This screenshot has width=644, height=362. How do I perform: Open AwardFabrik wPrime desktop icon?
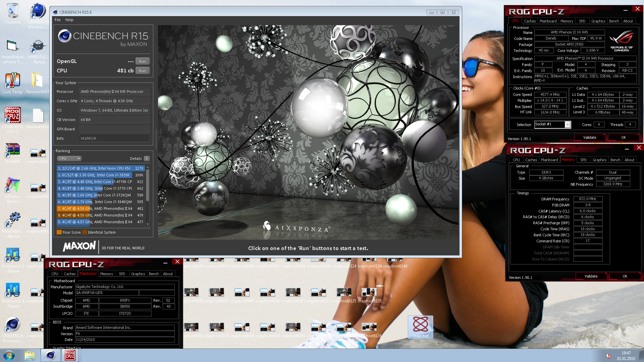pyautogui.click(x=12, y=52)
